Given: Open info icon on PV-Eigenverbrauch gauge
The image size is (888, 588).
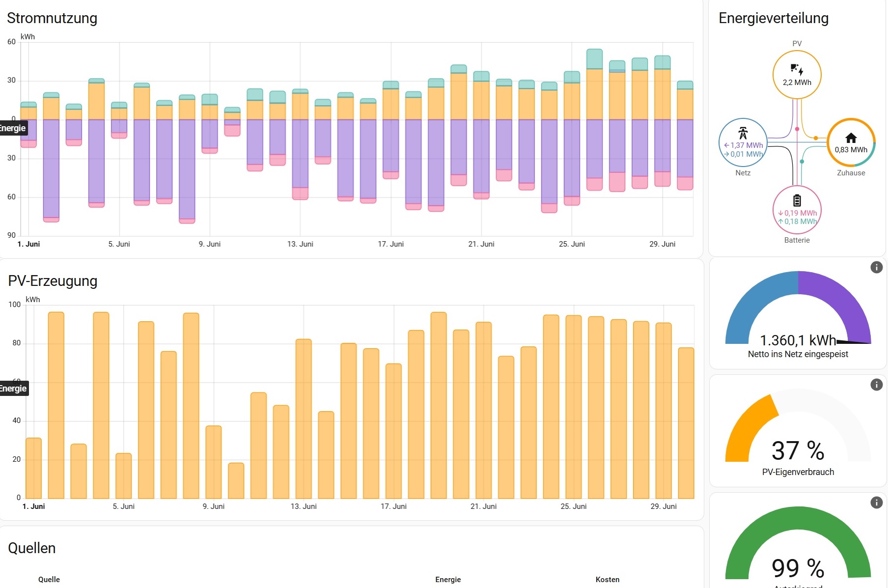Looking at the screenshot, I should pyautogui.click(x=876, y=385).
